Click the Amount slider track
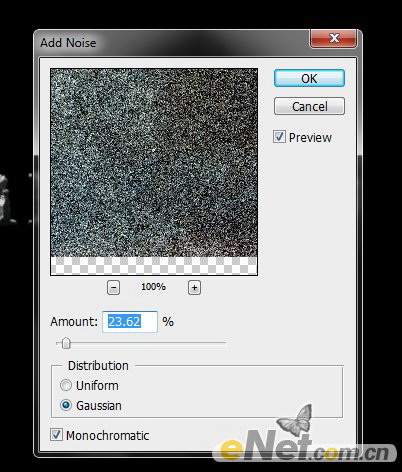The image size is (402, 472). pos(141,343)
